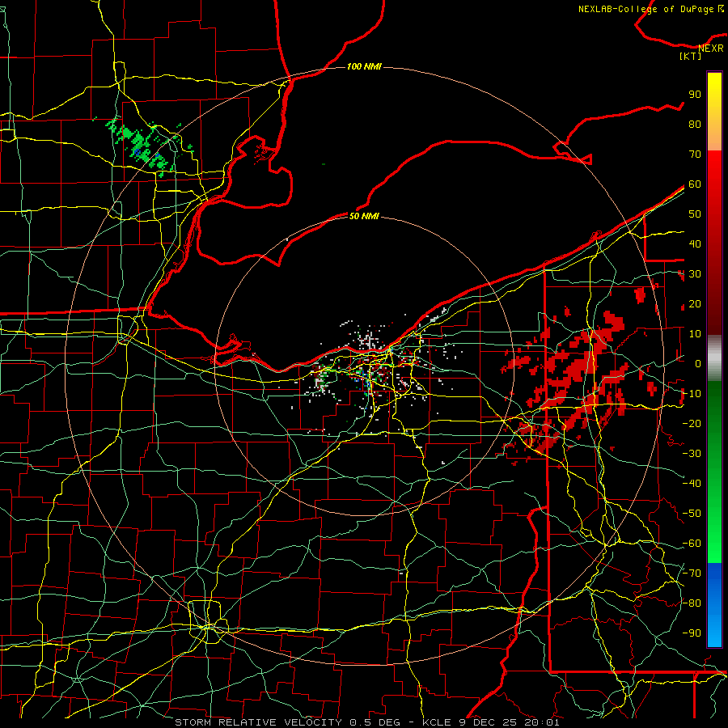Screen dimensions: 728x728
Task: Click the NEXR label above the color scale
Action: [711, 49]
